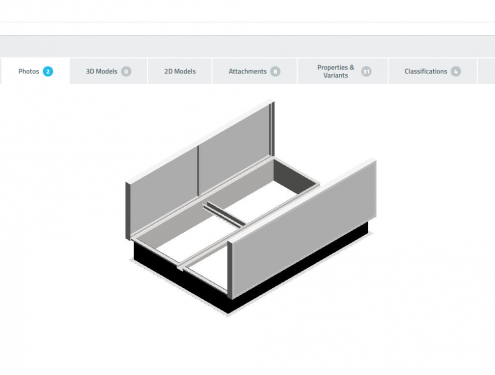Click the Properties & Variants count badge
Viewport: 495px width, 375px height.
(x=366, y=71)
